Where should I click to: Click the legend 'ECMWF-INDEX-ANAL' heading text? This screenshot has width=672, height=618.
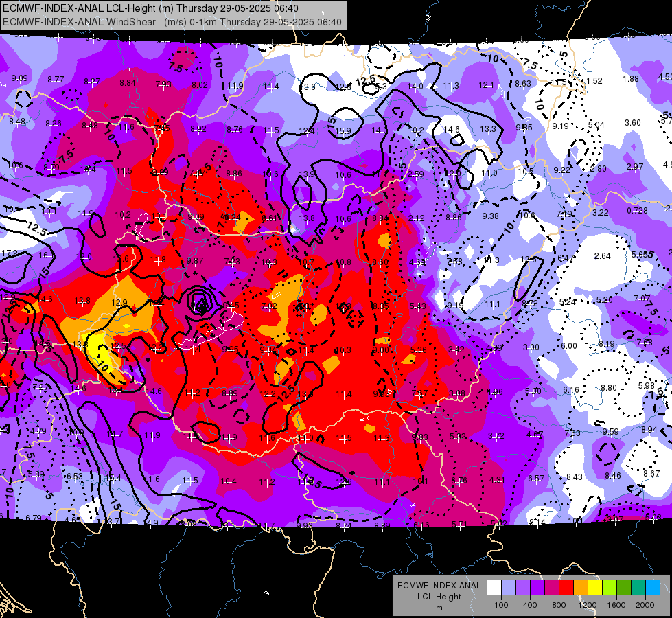coord(439,586)
